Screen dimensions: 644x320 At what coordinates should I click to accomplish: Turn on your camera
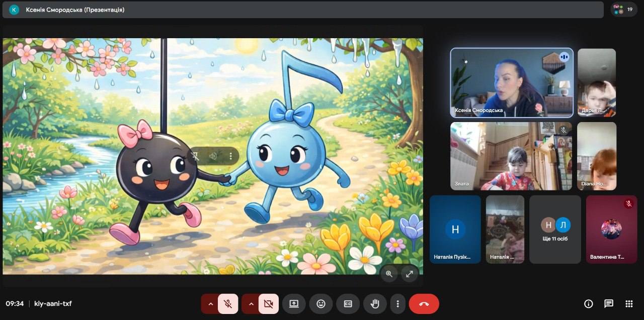coord(269,304)
